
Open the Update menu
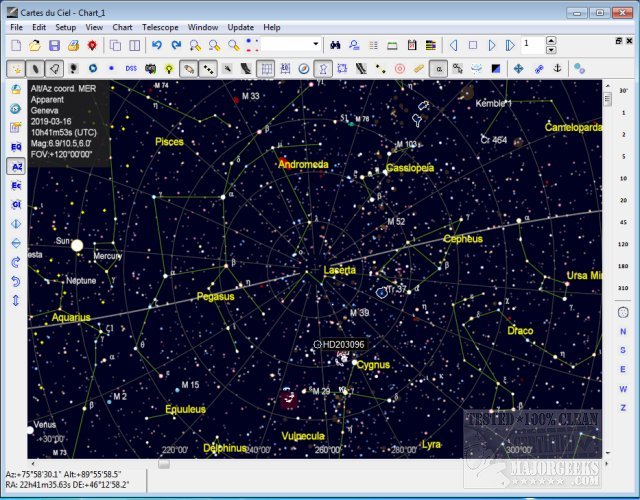240,27
